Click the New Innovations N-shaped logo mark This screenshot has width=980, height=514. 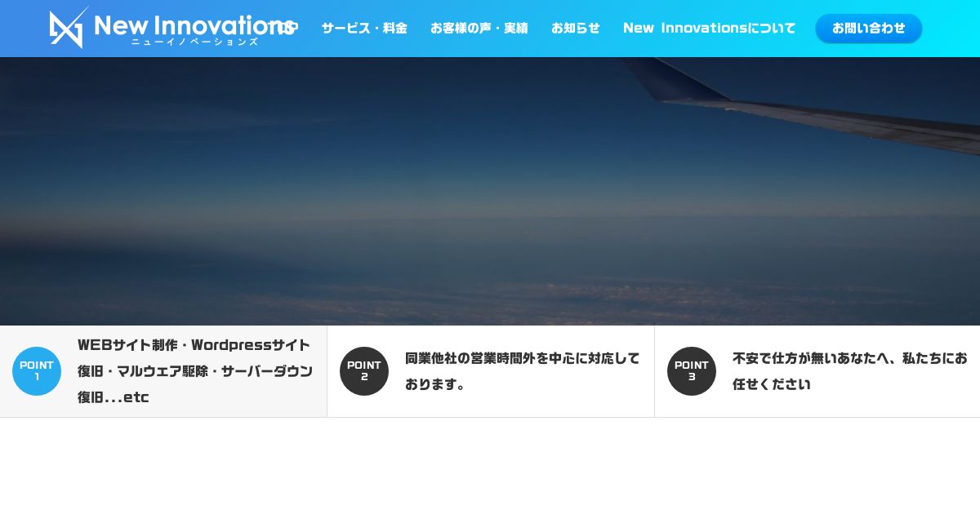[69, 28]
